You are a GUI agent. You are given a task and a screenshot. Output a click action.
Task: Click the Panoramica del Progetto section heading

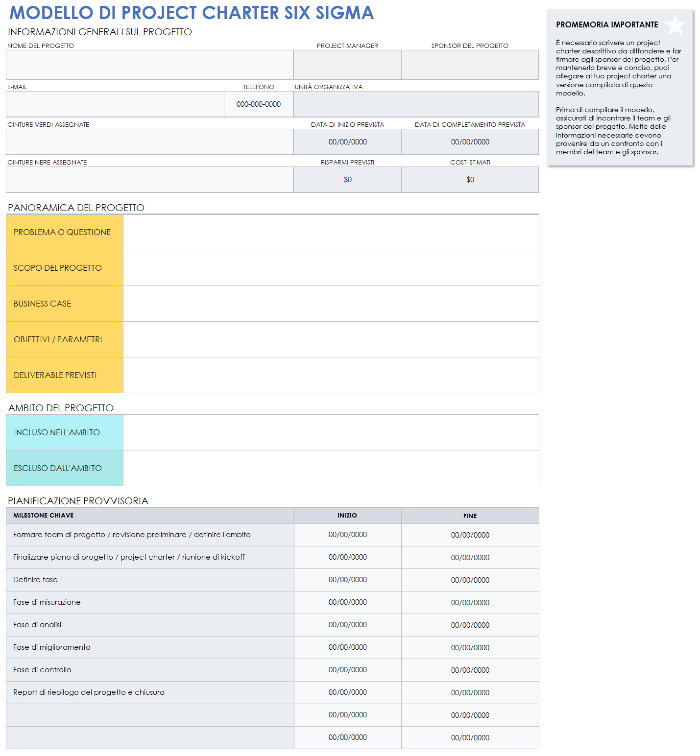tap(76, 208)
